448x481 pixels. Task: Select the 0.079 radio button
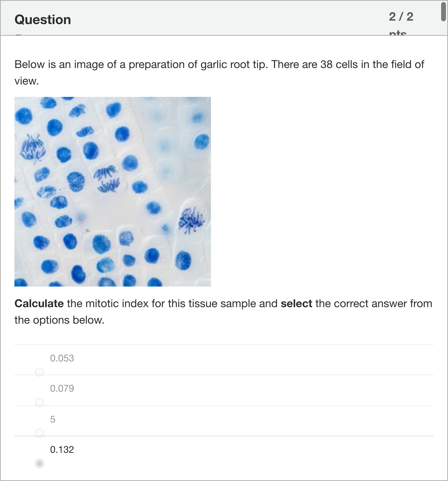40,402
